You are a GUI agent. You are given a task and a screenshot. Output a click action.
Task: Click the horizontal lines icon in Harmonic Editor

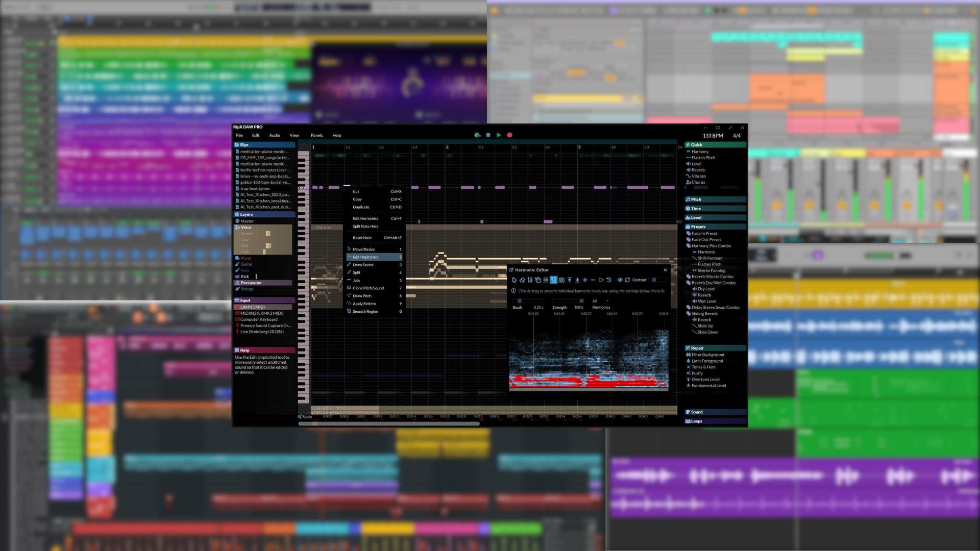point(546,280)
